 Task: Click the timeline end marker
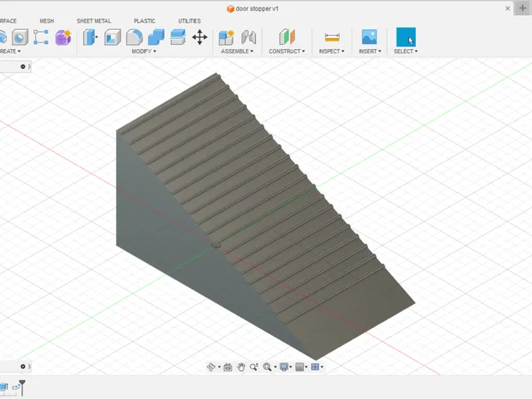pos(22,387)
